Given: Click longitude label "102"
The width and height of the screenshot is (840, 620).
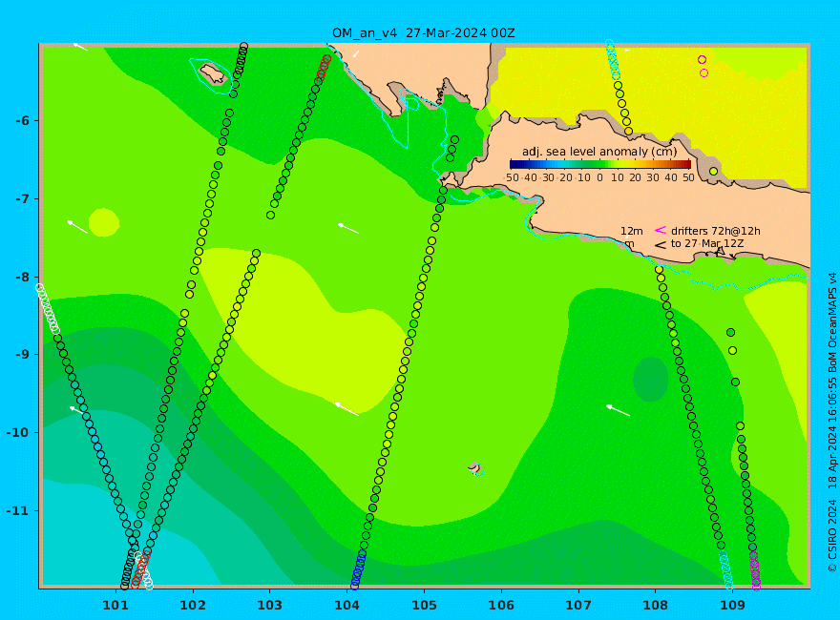Looking at the screenshot, I should click(193, 606).
